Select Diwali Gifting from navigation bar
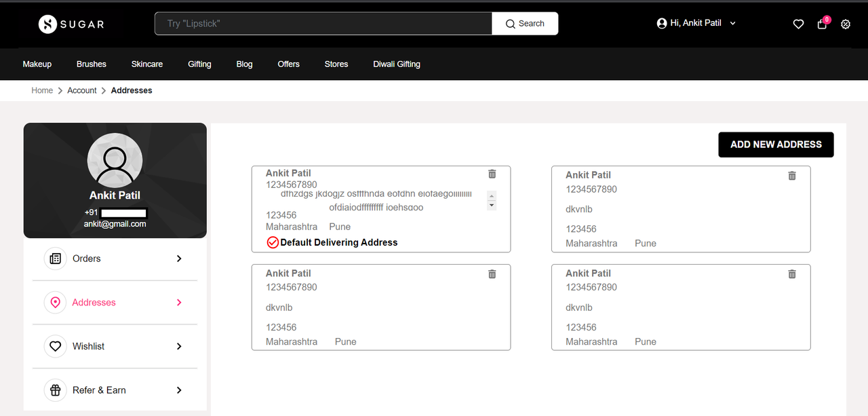This screenshot has height=416, width=868. (x=396, y=64)
